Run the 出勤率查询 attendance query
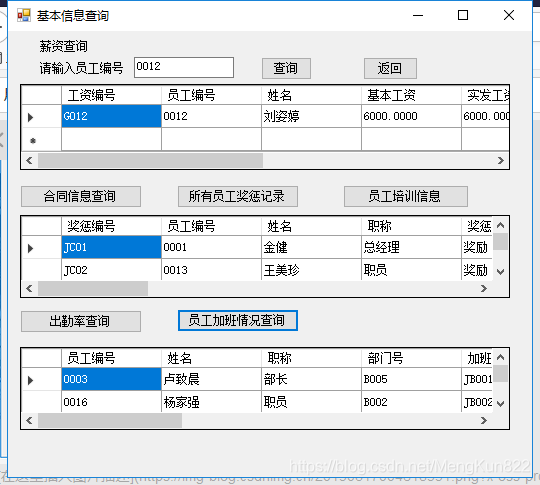Image resolution: width=540 pixels, height=485 pixels. (81, 321)
